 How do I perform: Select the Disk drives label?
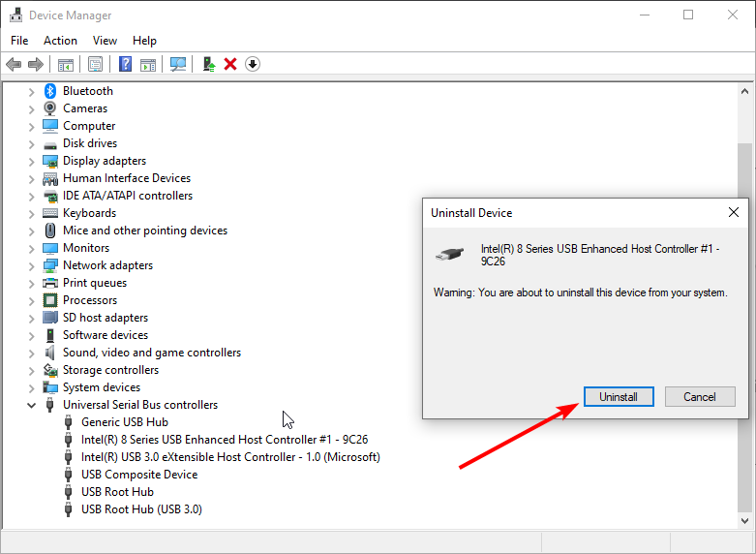point(90,143)
